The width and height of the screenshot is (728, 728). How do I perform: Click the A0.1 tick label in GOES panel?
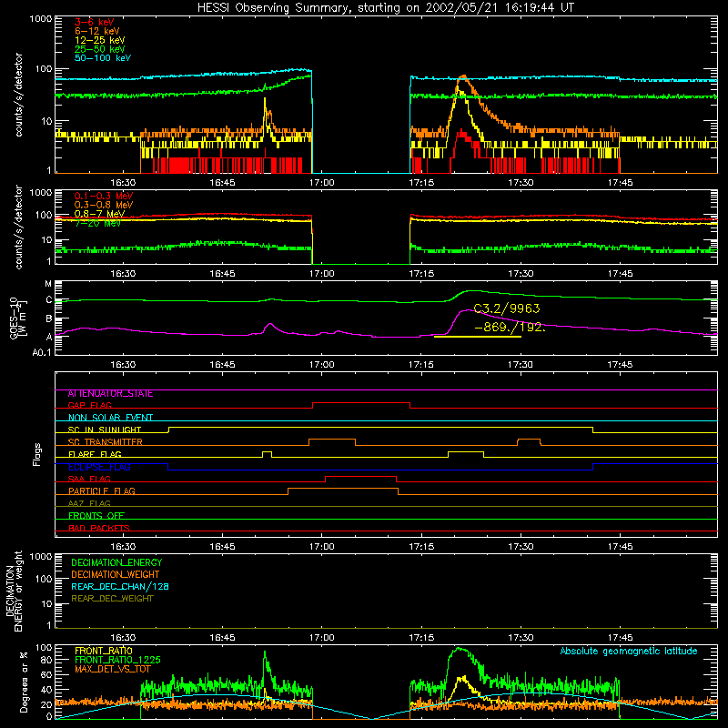(42, 353)
